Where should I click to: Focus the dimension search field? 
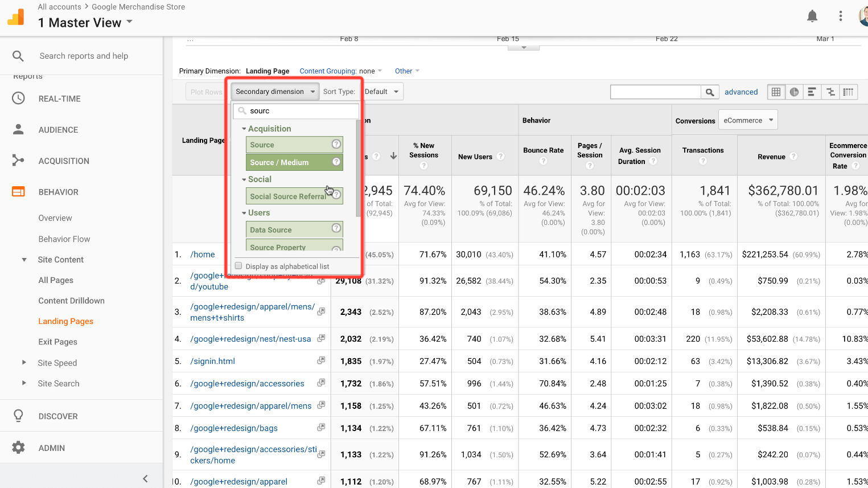[297, 111]
